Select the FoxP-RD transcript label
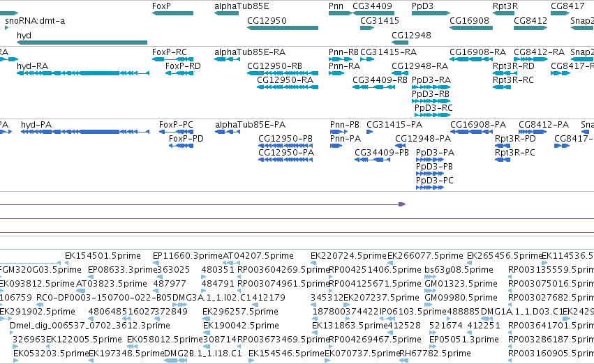The width and height of the screenshot is (594, 364). click(183, 66)
